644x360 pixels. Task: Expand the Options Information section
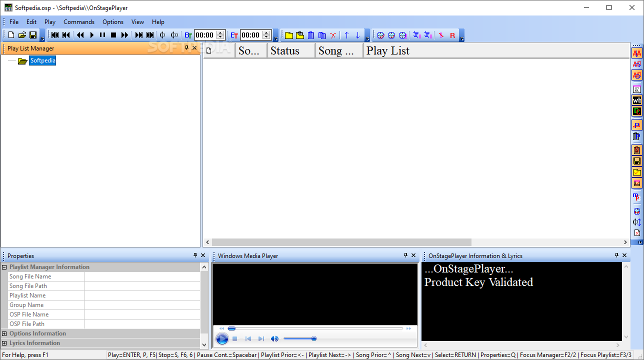click(x=4, y=333)
